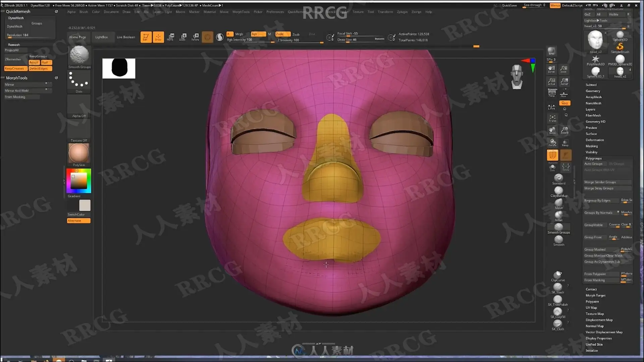This screenshot has width=644, height=362.
Task: Toggle DetectEdges option
Action: (x=40, y=69)
